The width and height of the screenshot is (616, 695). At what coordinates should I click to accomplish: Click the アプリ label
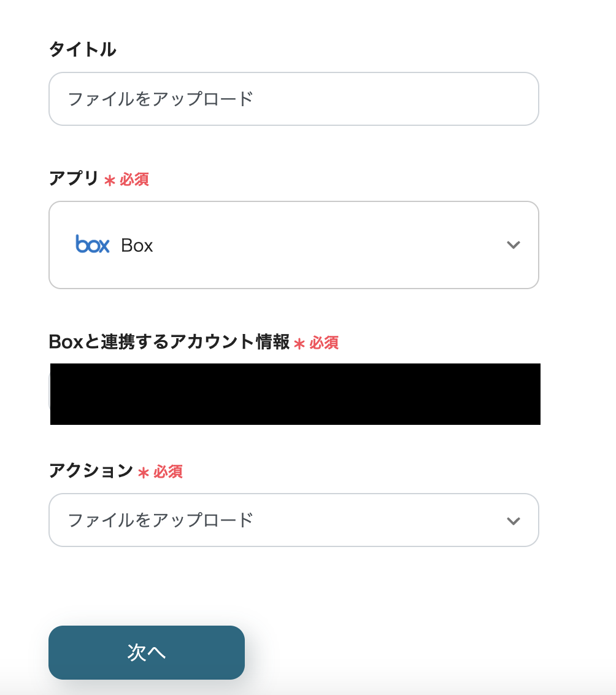click(x=74, y=179)
